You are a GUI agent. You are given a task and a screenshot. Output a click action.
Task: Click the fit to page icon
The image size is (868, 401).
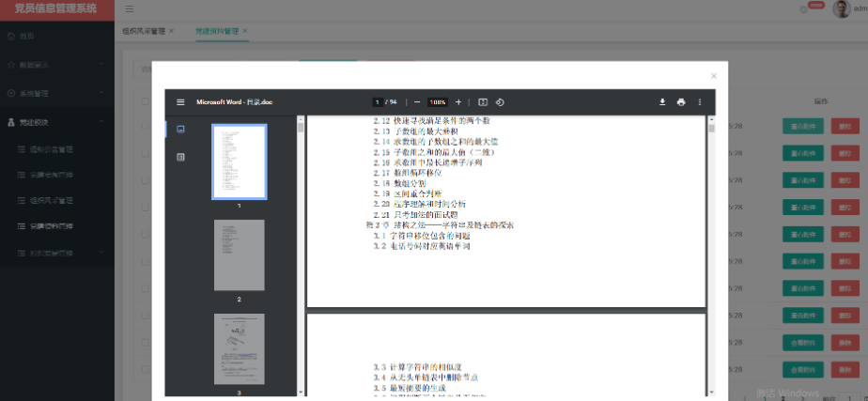(x=483, y=102)
